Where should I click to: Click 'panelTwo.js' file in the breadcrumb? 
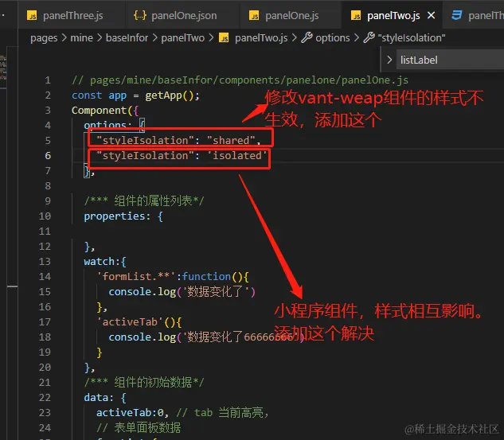[x=261, y=38]
